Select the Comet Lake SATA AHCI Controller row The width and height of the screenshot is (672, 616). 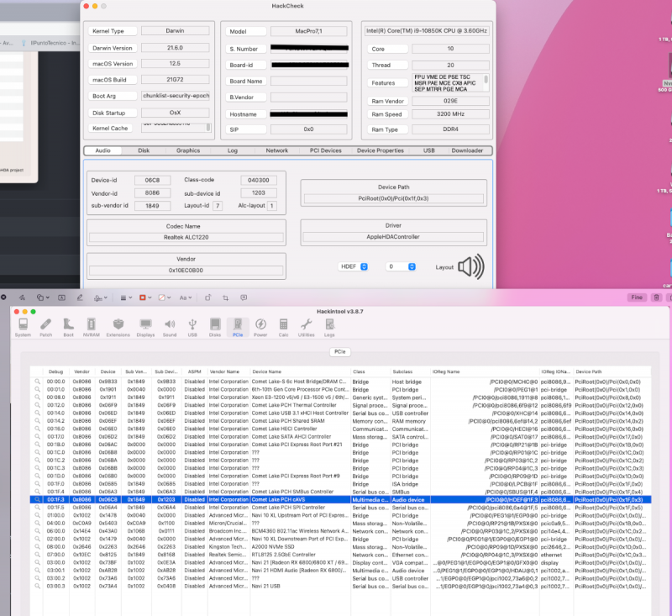[340, 436]
